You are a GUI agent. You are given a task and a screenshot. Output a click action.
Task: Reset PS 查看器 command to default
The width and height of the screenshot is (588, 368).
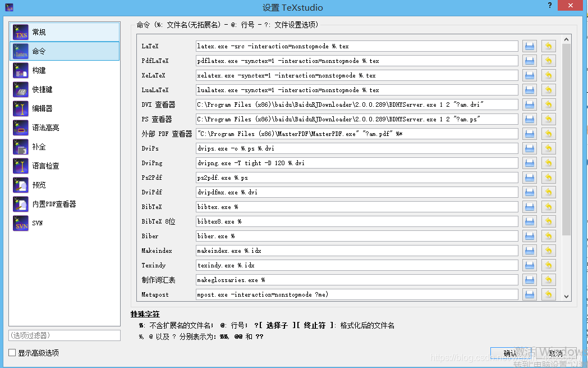(548, 119)
